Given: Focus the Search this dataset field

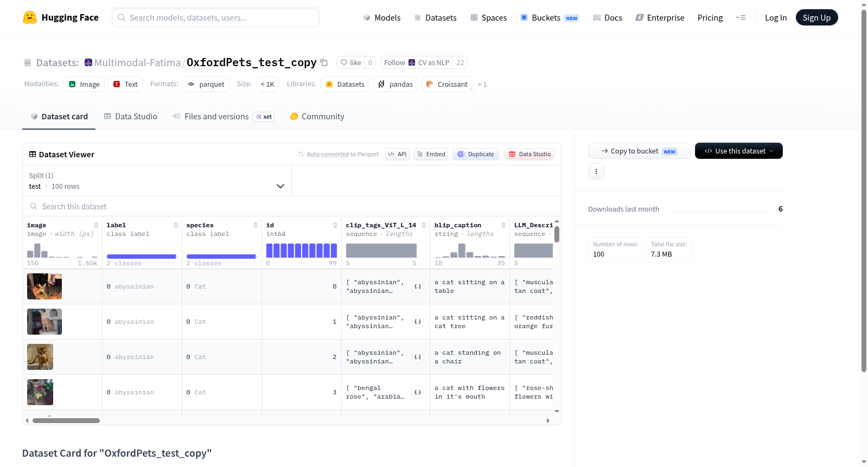Looking at the screenshot, I should click(292, 207).
